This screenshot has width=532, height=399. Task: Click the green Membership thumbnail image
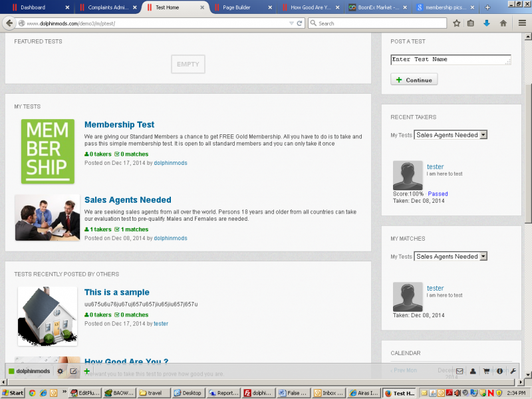tap(48, 152)
